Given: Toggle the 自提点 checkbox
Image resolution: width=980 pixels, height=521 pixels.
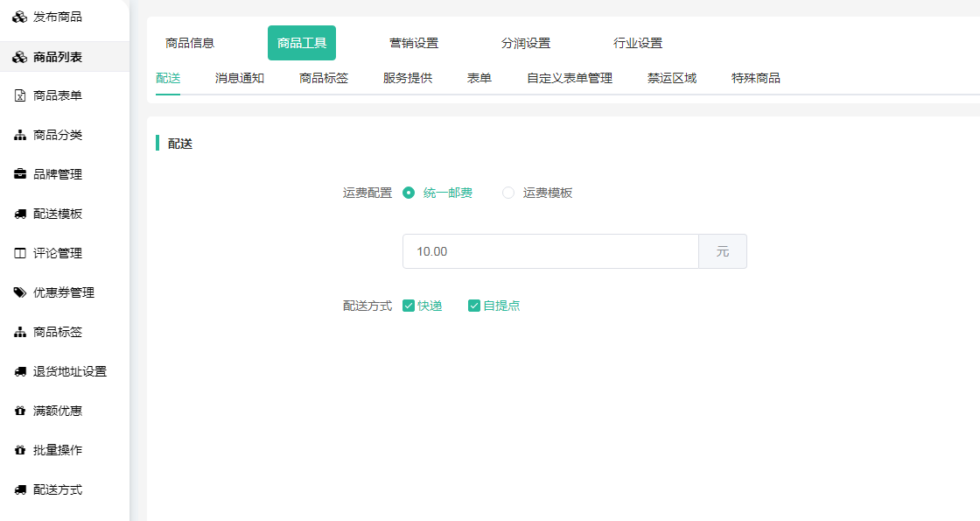Looking at the screenshot, I should (x=474, y=306).
